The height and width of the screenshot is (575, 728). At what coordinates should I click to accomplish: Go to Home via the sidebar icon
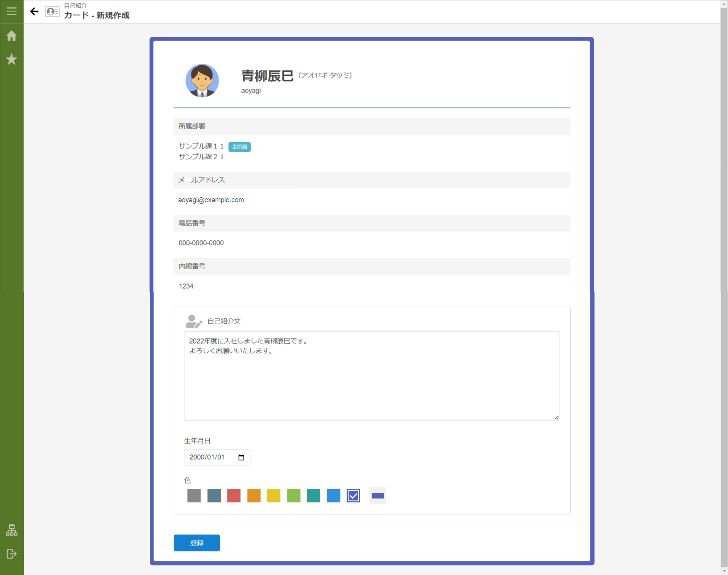pos(11,36)
